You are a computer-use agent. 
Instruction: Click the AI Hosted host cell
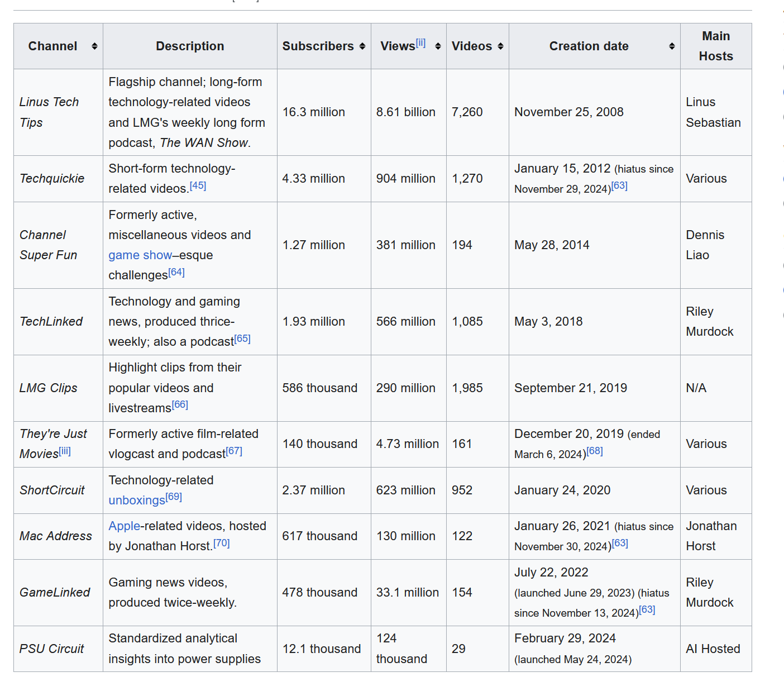click(x=716, y=649)
